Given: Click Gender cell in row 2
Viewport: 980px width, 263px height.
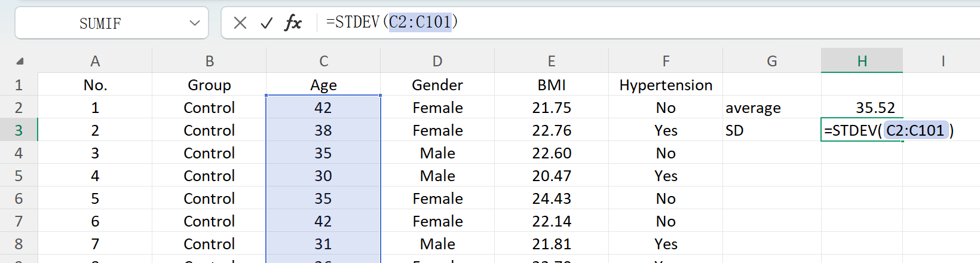Looking at the screenshot, I should click(x=437, y=108).
